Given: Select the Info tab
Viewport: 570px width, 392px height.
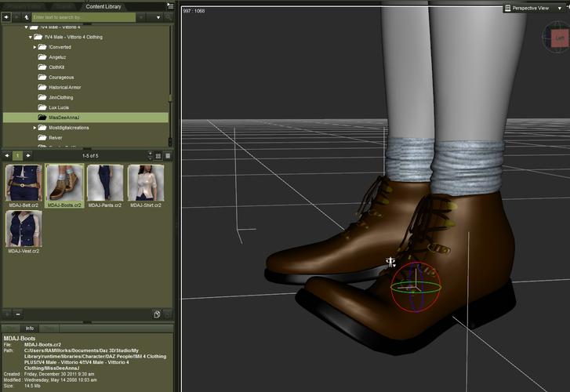Looking at the screenshot, I should pyautogui.click(x=29, y=328).
